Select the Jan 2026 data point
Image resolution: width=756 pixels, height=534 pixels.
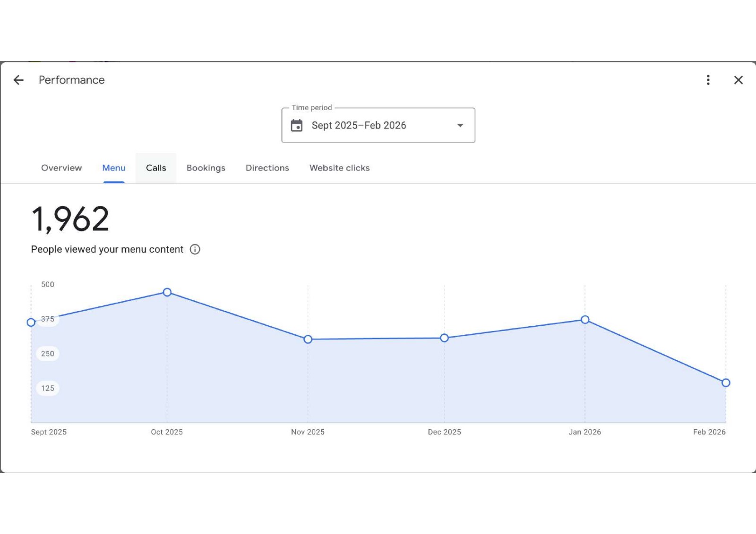585,320
